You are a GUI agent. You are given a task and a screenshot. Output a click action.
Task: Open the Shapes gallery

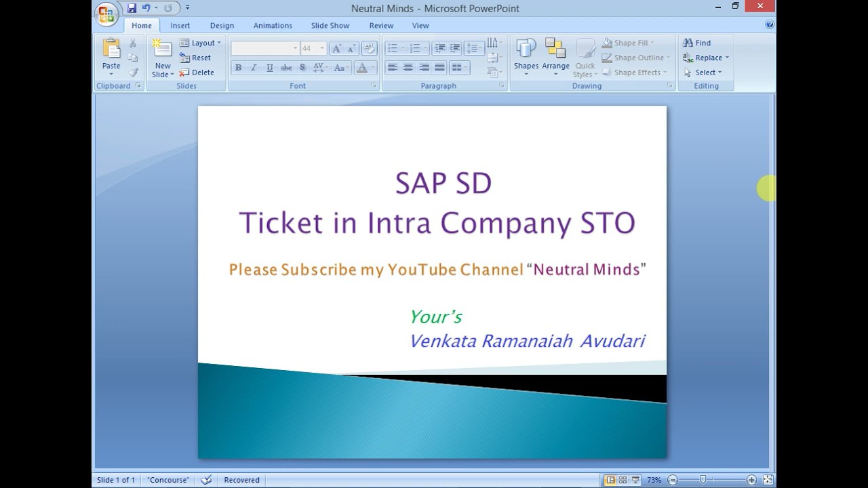coord(526,57)
